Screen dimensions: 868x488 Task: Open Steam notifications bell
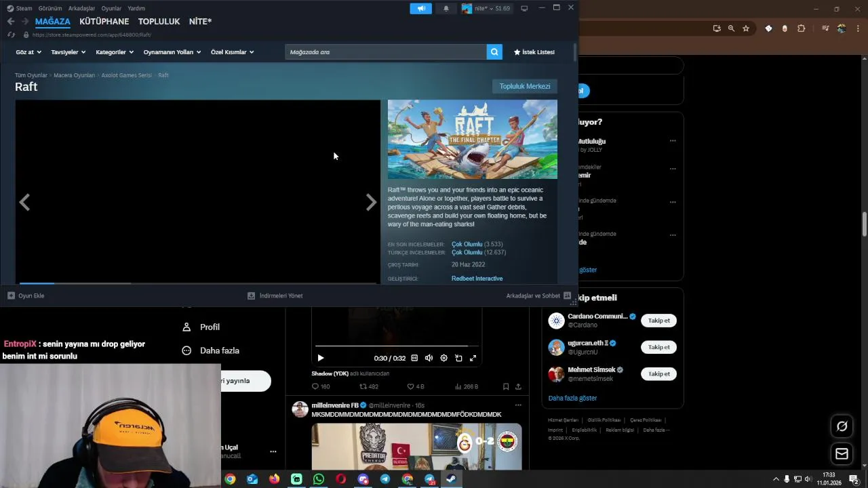coord(446,8)
